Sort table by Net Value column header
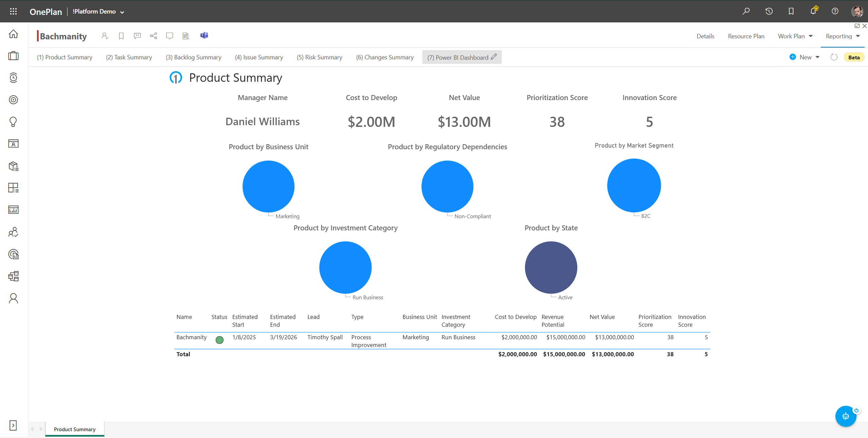 (x=602, y=317)
